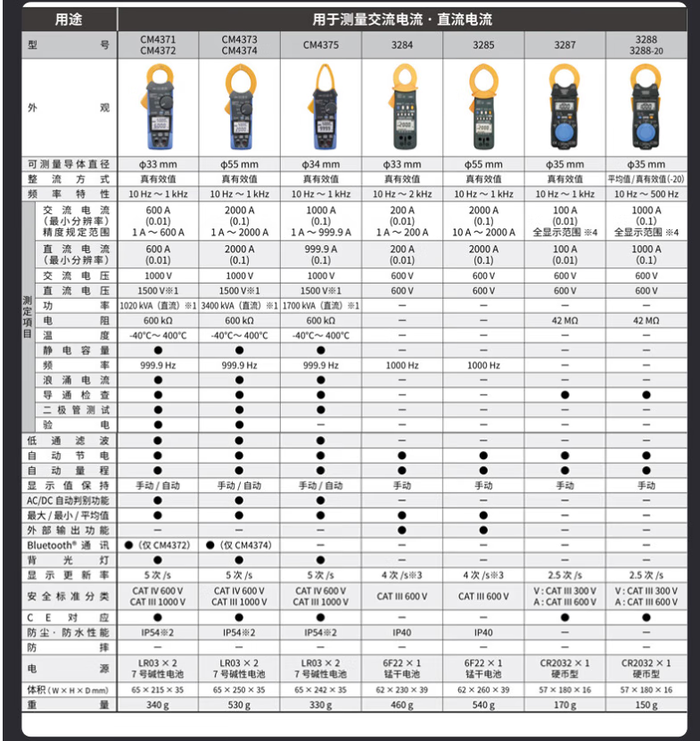This screenshot has width=700, height=741.
Task: Click the '● (仅 CM4372)' Bluetooth cell
Action: pyautogui.click(x=158, y=545)
